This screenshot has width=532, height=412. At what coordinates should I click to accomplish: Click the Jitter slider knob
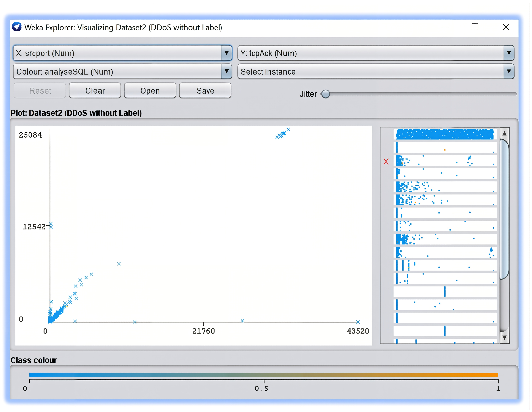click(x=326, y=94)
